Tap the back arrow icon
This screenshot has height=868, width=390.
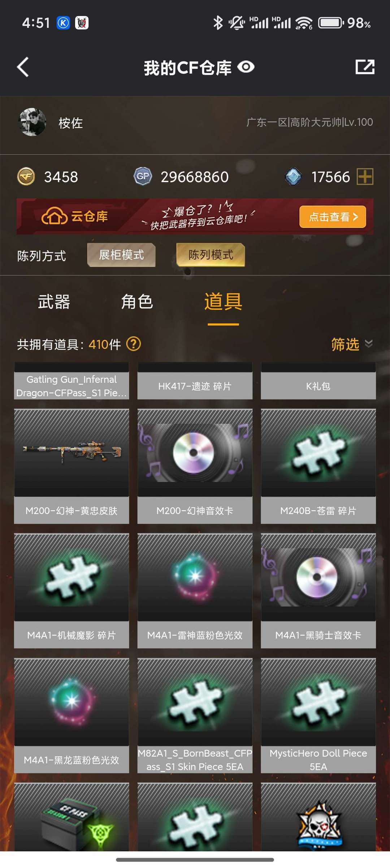23,67
